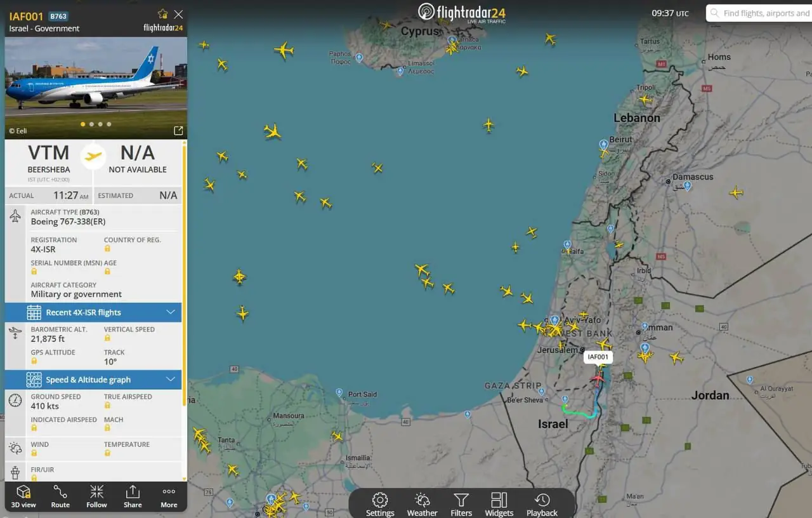Click the Follow aircraft icon
Image resolution: width=812 pixels, height=518 pixels.
click(96, 496)
